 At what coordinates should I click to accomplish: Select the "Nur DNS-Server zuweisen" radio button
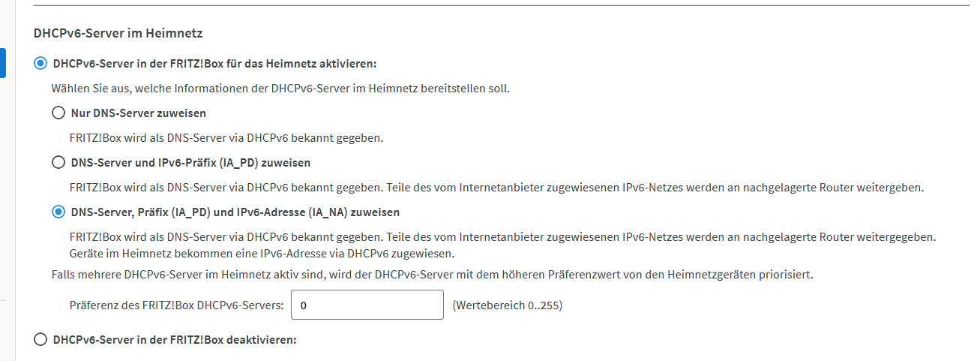[58, 113]
